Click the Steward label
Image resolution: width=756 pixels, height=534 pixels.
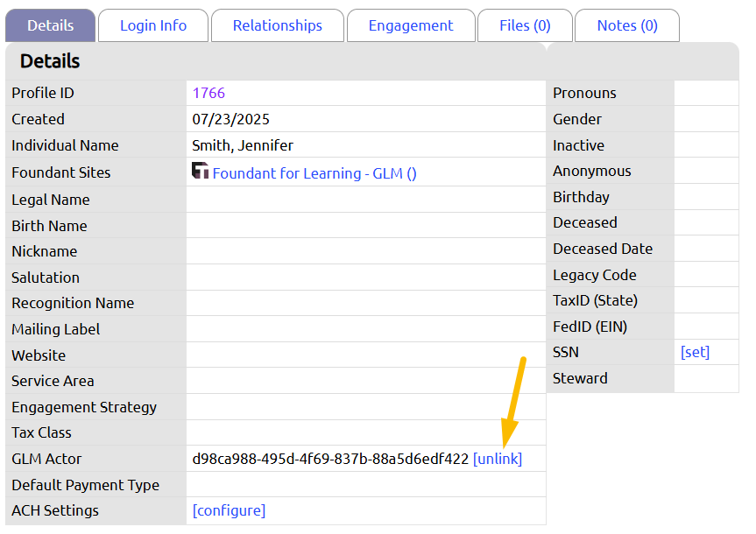[x=580, y=378]
